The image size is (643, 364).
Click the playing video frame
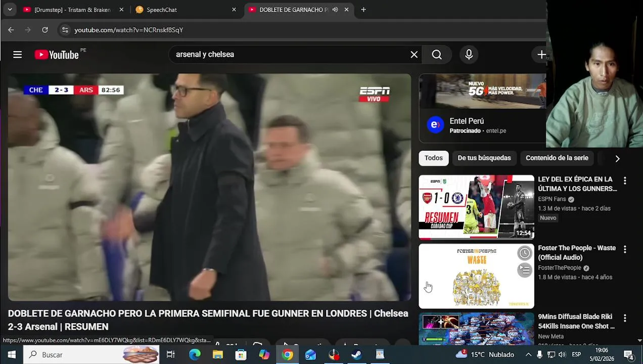[209, 187]
